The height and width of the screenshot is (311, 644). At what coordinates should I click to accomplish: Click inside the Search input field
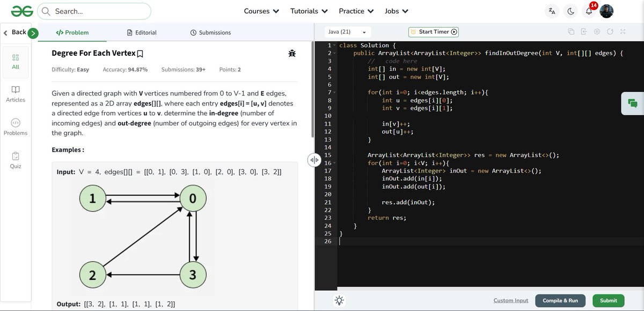click(94, 11)
